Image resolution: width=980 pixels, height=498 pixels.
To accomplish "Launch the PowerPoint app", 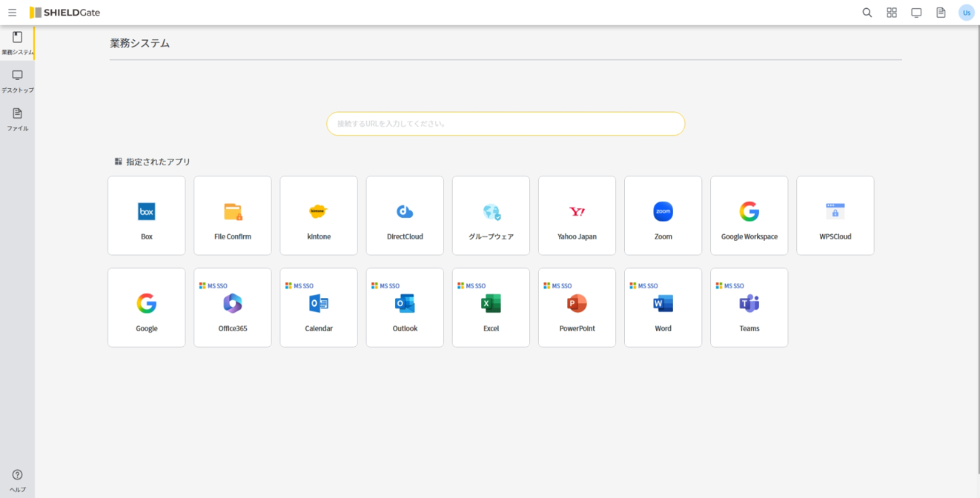I will (577, 308).
